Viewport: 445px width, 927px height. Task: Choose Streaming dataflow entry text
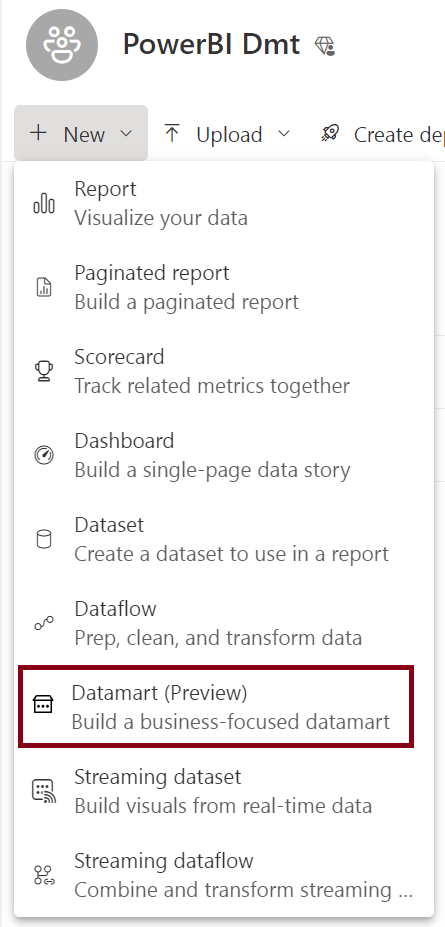(164, 860)
